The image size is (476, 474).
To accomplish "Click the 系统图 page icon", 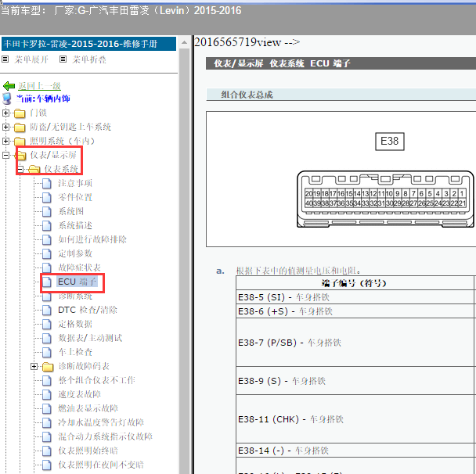I will tap(46, 211).
